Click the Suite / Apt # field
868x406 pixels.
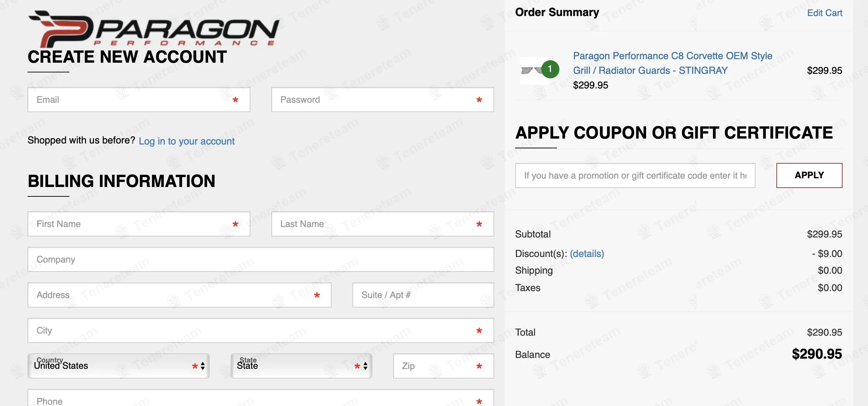click(423, 295)
